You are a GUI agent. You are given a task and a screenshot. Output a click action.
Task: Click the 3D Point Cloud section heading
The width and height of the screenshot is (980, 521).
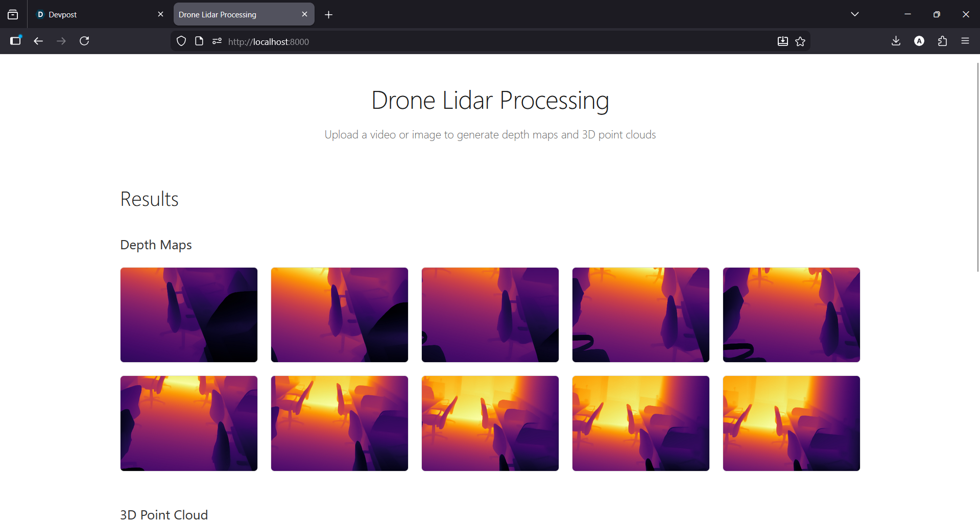(x=164, y=514)
